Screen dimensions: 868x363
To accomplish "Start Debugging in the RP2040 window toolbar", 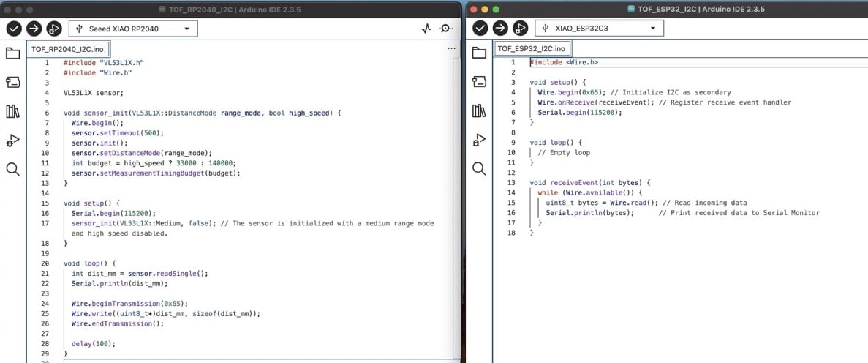I will click(x=53, y=29).
